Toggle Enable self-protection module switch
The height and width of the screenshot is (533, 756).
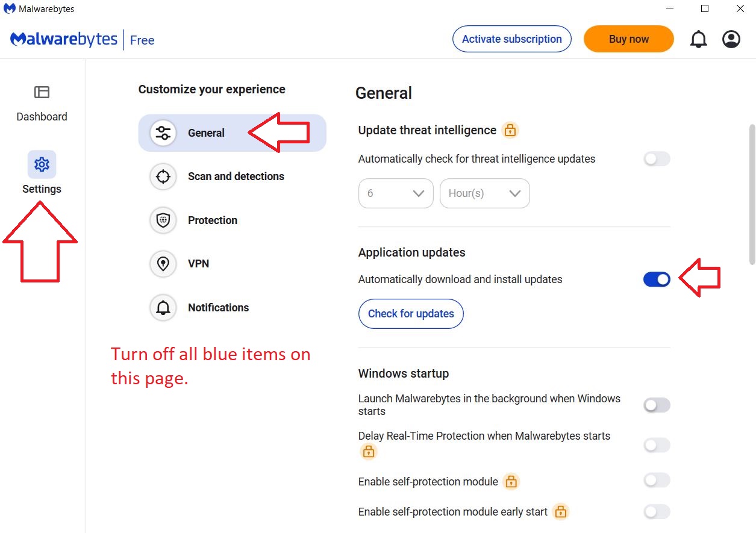tap(657, 481)
